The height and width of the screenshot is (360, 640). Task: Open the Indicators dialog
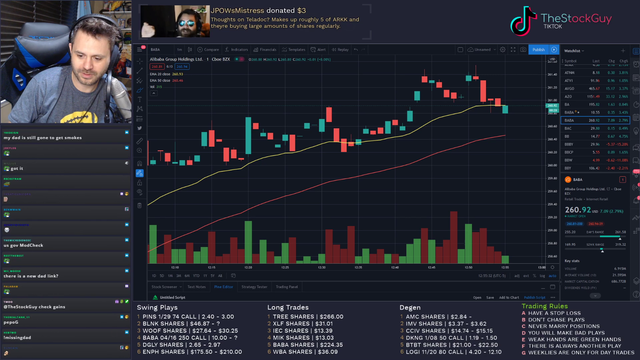236,49
